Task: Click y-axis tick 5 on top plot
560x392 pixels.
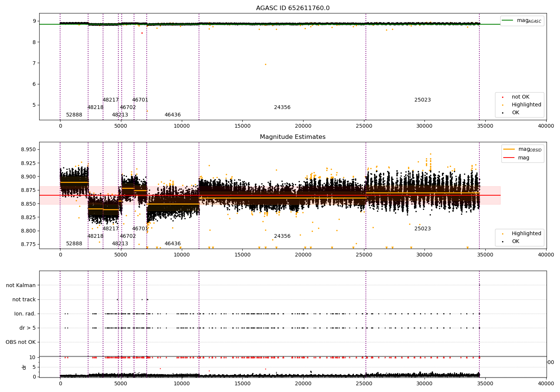Action: 34,105
